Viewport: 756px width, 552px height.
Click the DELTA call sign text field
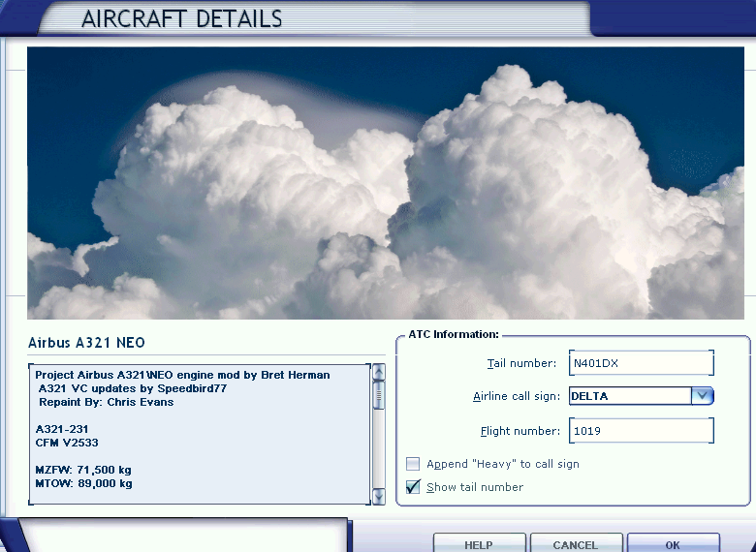[630, 396]
